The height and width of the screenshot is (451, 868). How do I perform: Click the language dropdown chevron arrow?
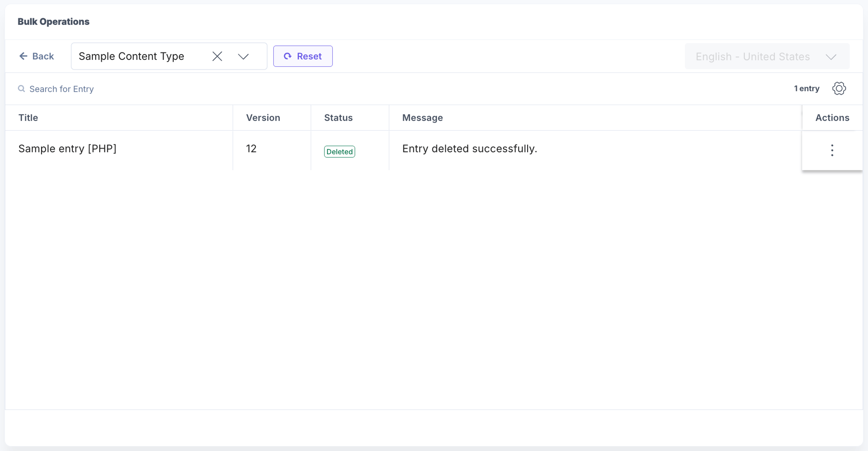[831, 57]
